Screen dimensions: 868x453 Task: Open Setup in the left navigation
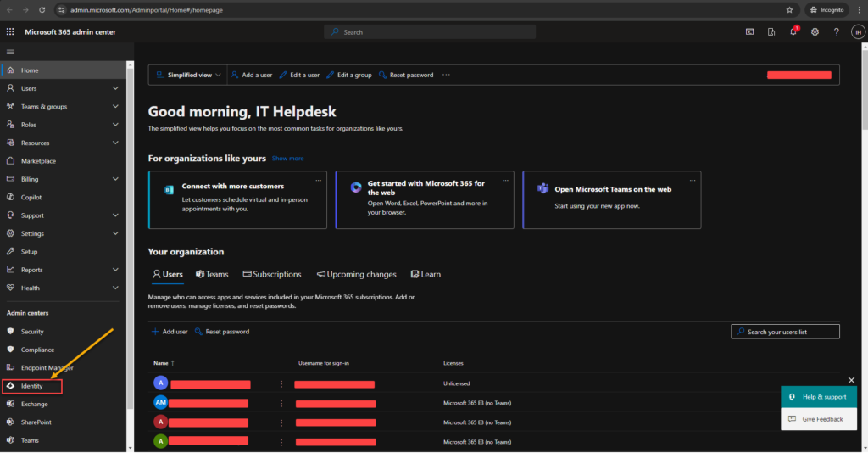tap(64, 251)
